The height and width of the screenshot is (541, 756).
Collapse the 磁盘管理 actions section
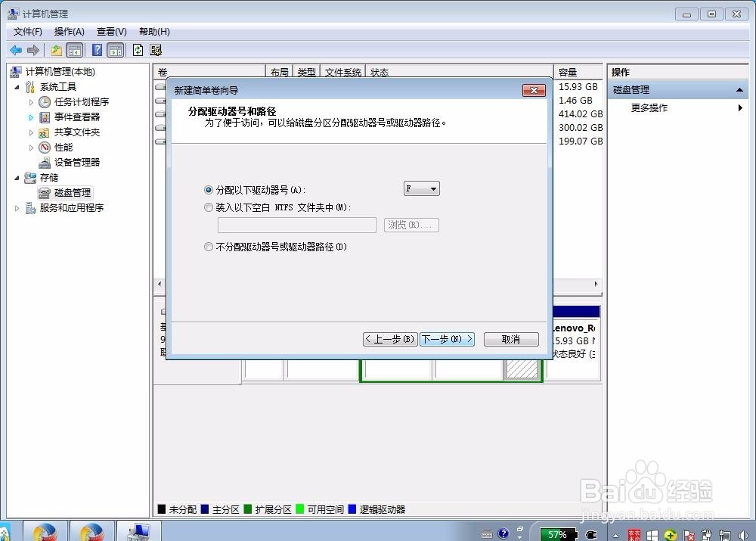pyautogui.click(x=739, y=90)
